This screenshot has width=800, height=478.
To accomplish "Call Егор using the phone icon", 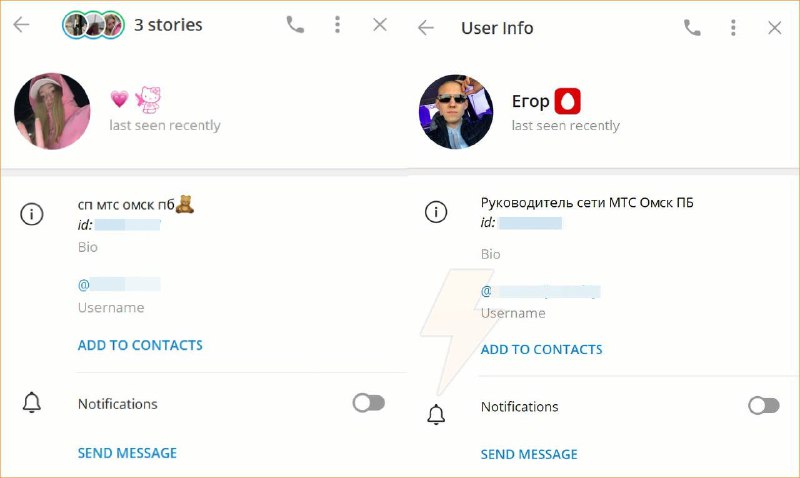I will pyautogui.click(x=692, y=28).
